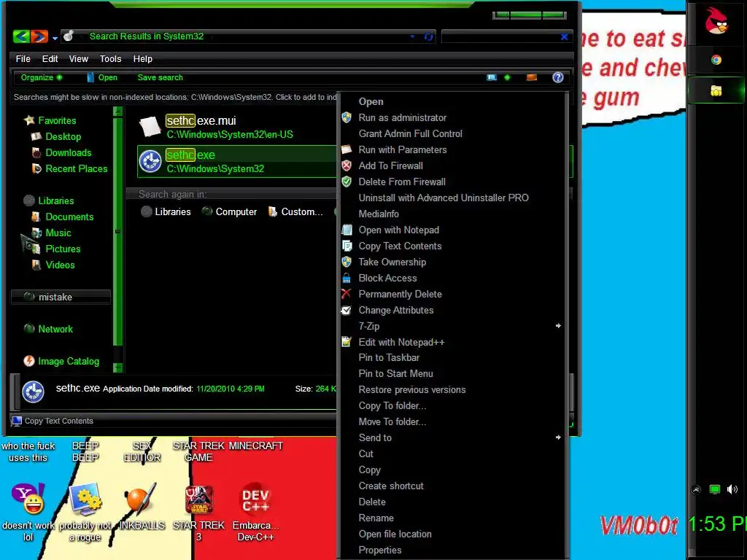Click the Delete From Firewall green shield icon
Viewport: 747px width, 560px height.
point(347,182)
